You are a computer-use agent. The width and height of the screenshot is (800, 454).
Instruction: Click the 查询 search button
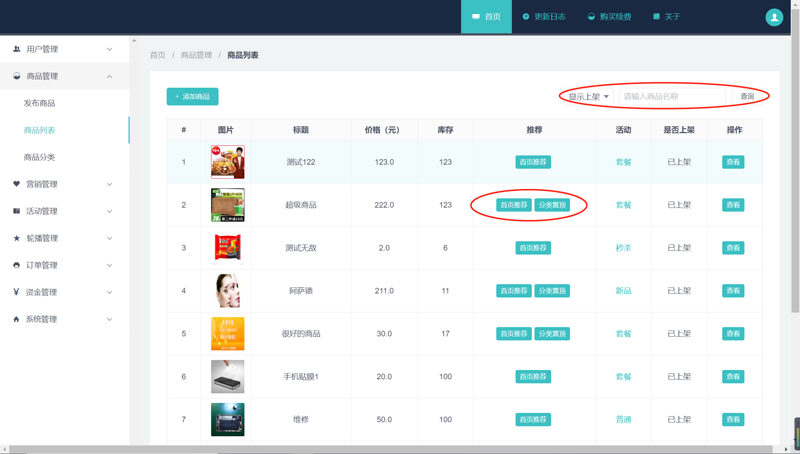point(747,96)
